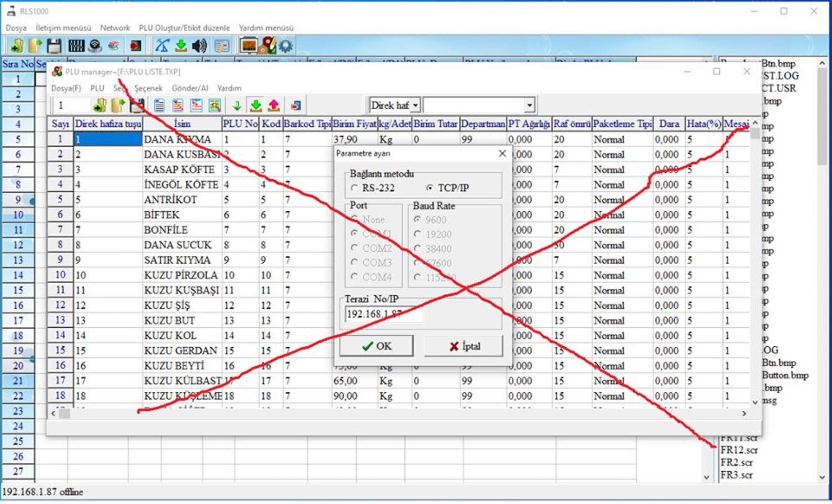Open the Seçenek menu in PLU manager

(149, 88)
